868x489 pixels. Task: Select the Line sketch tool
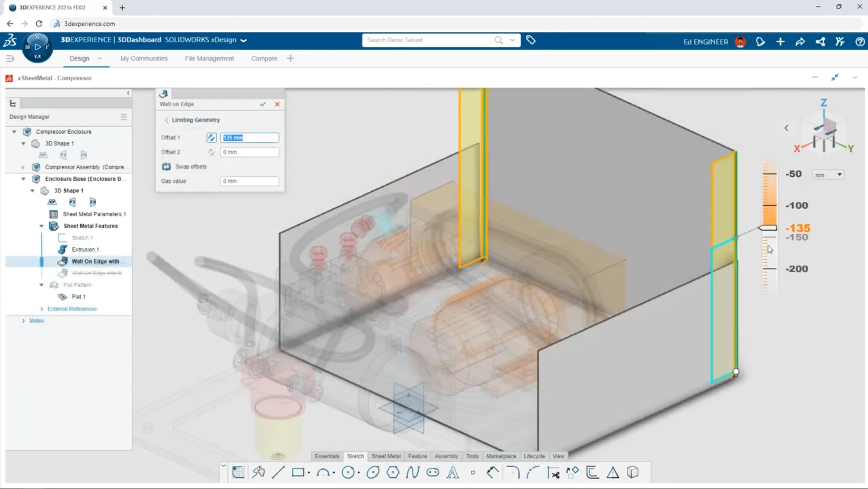click(x=278, y=472)
